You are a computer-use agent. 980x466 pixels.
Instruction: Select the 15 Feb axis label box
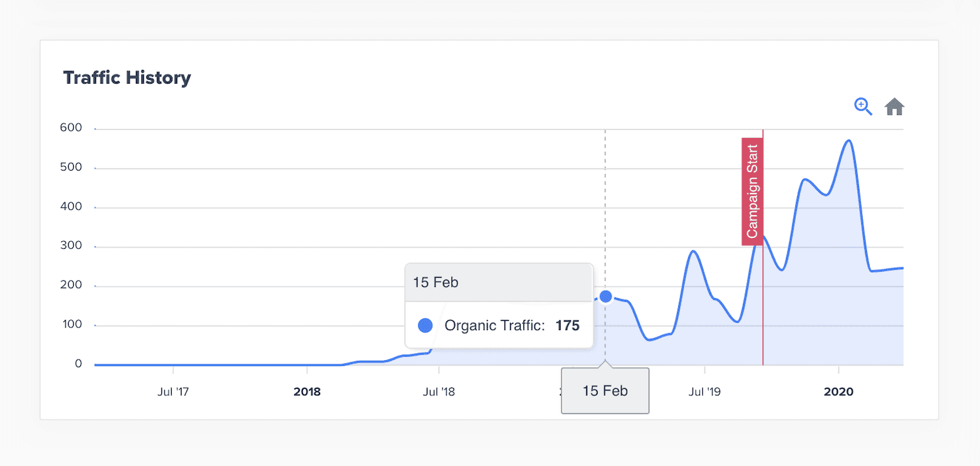[x=604, y=390]
